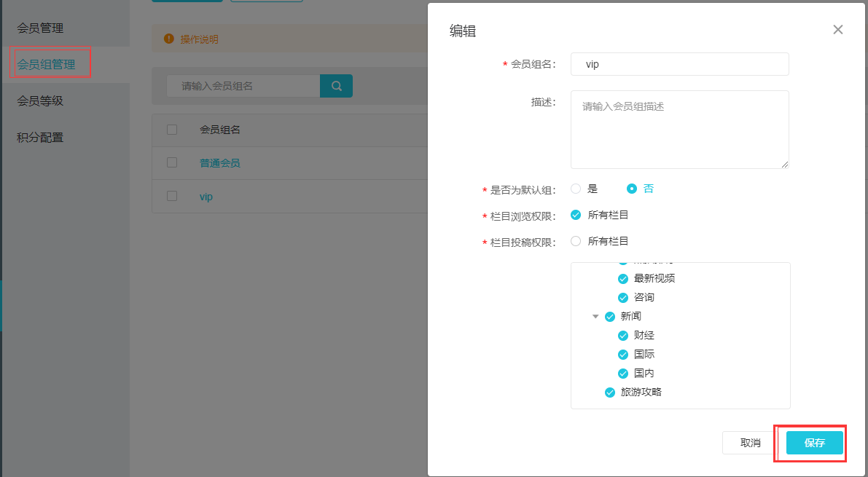Click the search magnifier icon button
The width and height of the screenshot is (868, 477).
336,86
